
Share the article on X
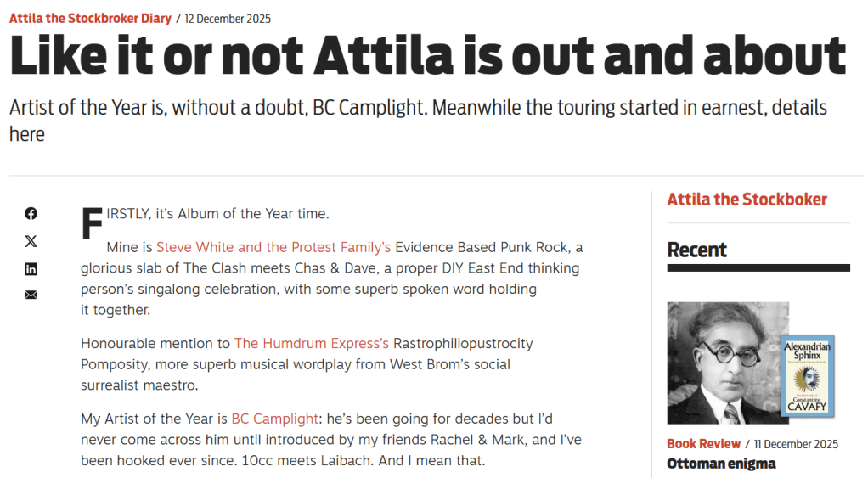(x=31, y=241)
